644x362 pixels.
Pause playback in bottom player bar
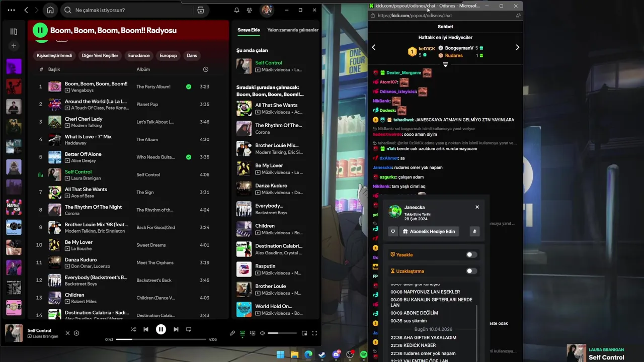(x=161, y=329)
